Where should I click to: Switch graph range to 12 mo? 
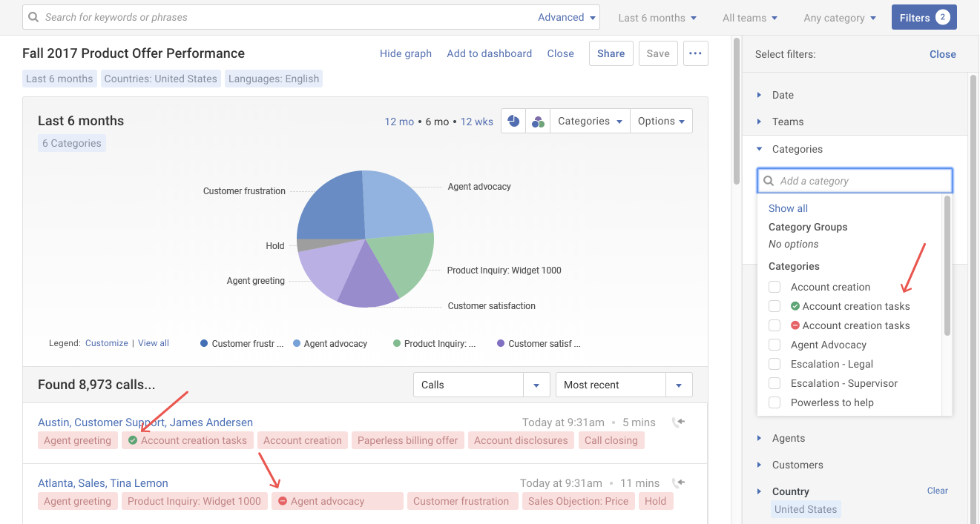[399, 122]
